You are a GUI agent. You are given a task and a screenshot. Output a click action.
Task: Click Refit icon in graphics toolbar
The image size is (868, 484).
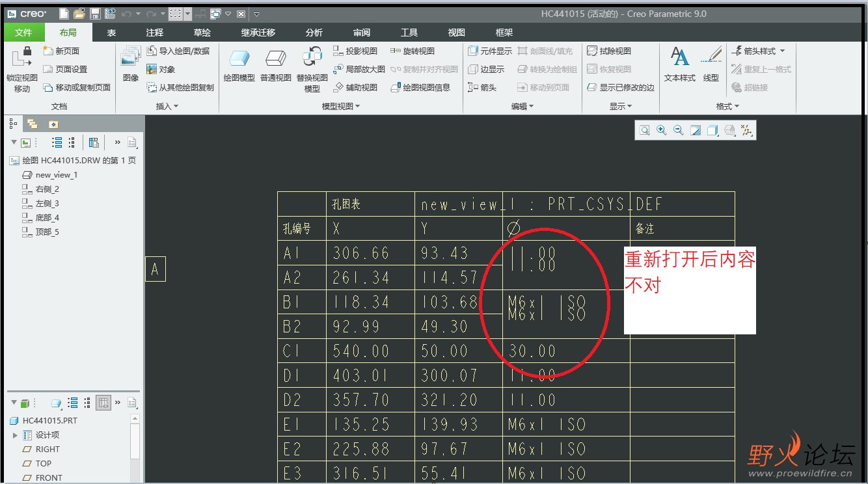coord(645,131)
